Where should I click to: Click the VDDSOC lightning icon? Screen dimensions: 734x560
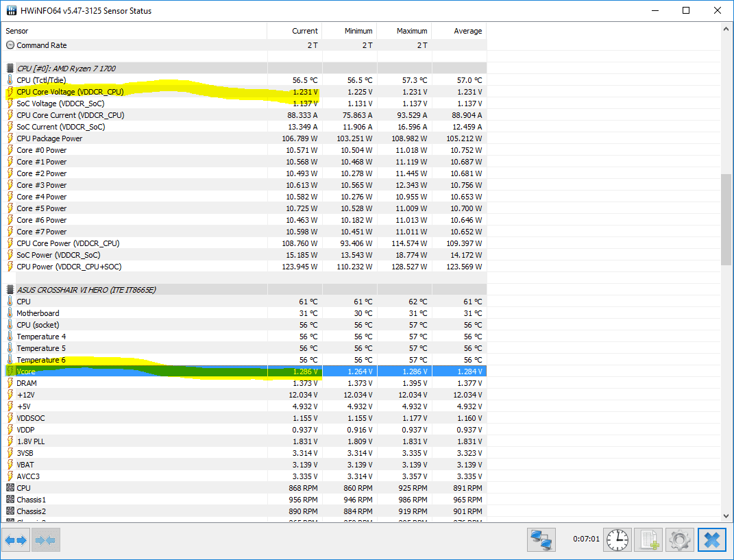tap(10, 418)
